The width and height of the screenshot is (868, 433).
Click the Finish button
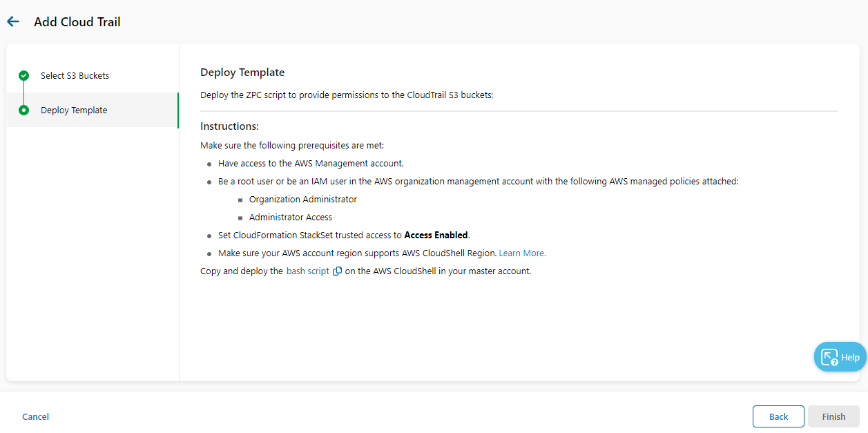(833, 416)
